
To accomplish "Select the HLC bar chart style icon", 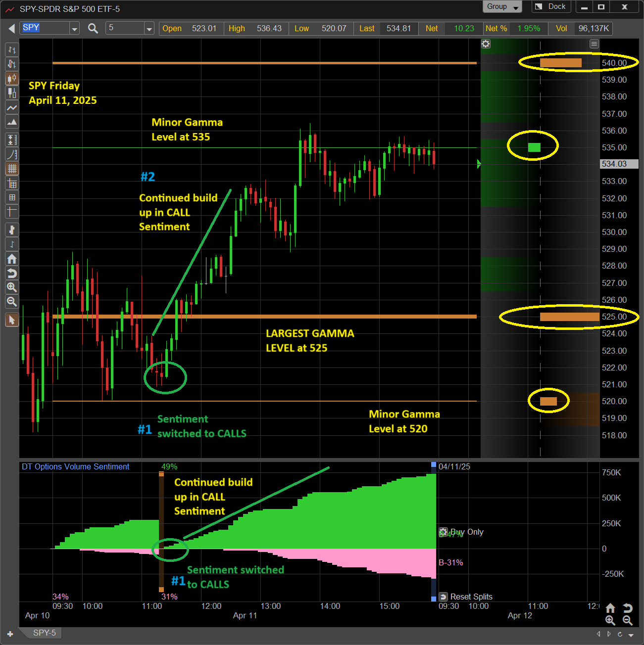I will pyautogui.click(x=12, y=64).
